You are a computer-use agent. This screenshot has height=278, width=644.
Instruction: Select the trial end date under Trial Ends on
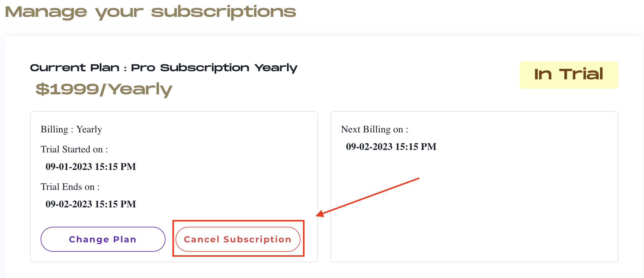91,204
